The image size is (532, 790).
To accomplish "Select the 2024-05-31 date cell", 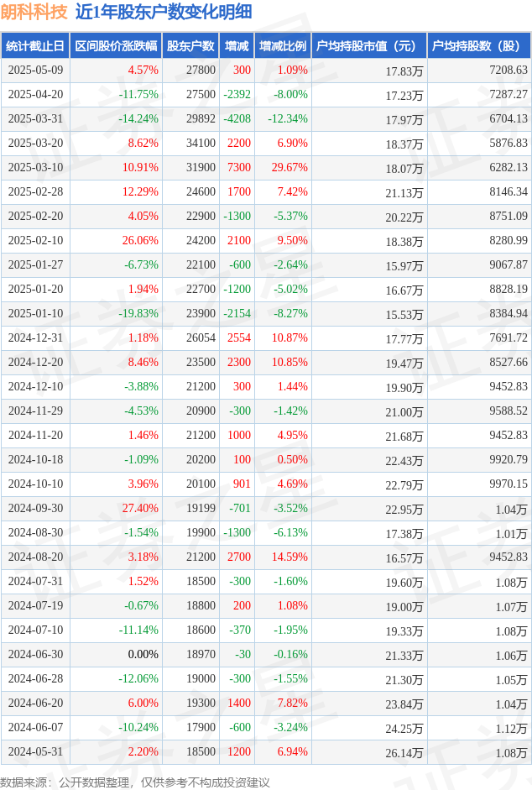I will click(x=35, y=751).
